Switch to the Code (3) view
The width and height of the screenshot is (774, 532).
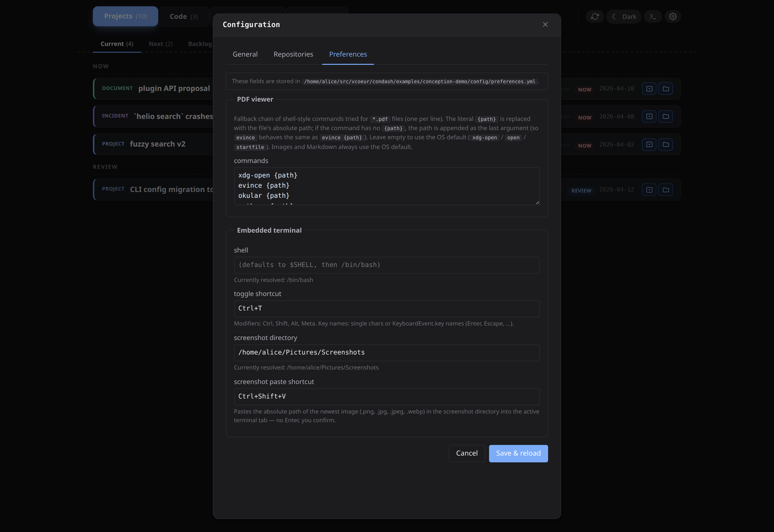coord(183,16)
